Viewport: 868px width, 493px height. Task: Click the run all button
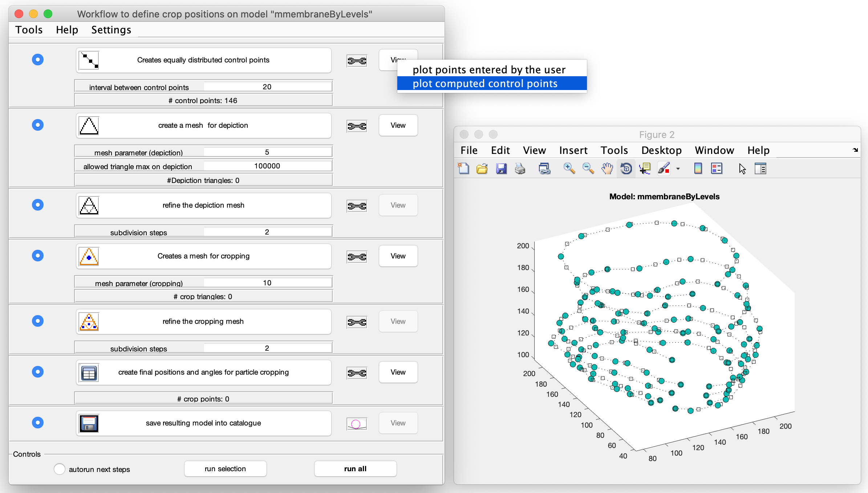355,469
